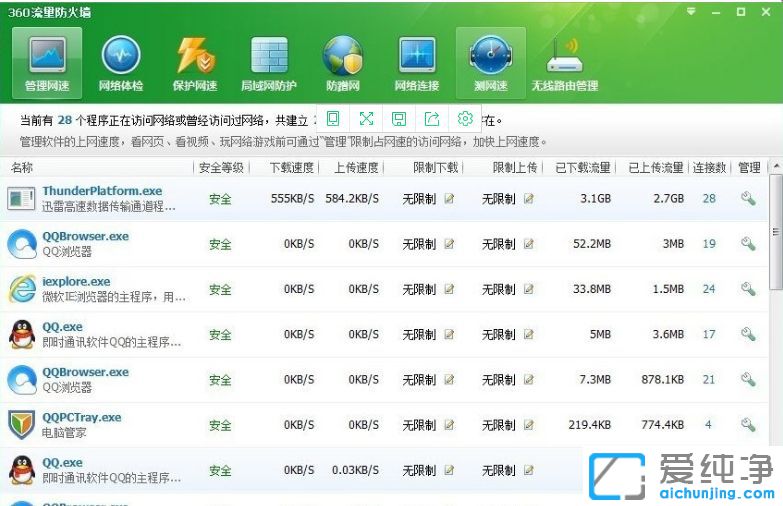The width and height of the screenshot is (783, 506).
Task: Open manage wrench for iexplore.exe
Action: tap(748, 289)
